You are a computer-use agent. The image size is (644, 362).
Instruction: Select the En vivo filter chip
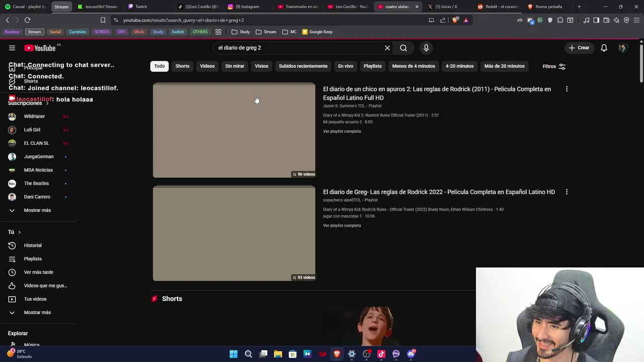(x=346, y=66)
